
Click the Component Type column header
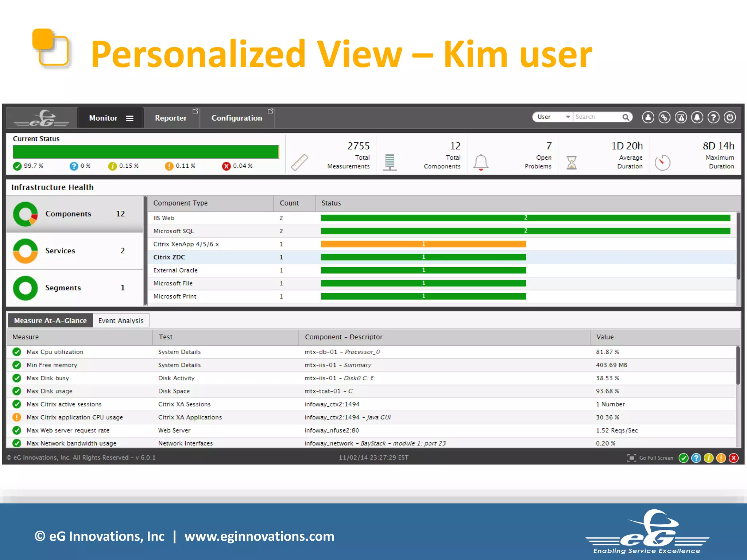pyautogui.click(x=211, y=203)
